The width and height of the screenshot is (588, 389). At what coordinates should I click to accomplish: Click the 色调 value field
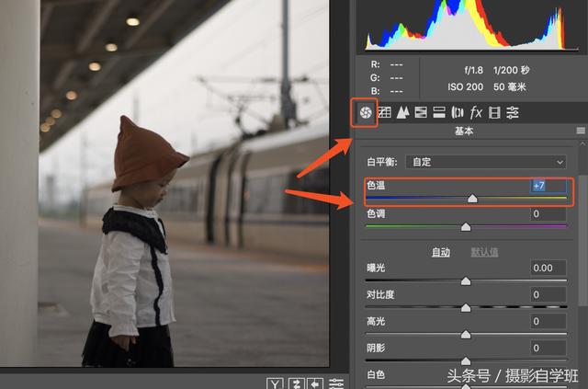click(x=548, y=214)
